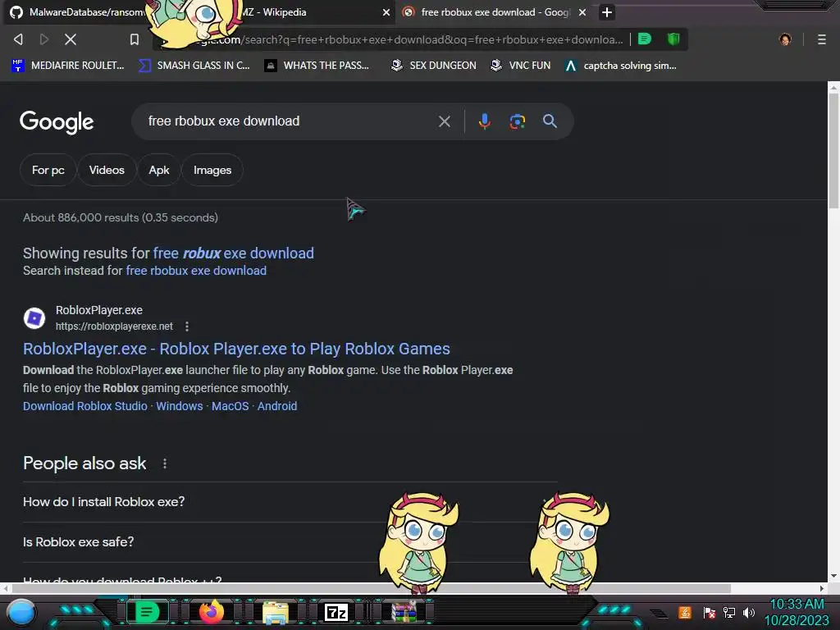Close the free rbobux exe download tab
This screenshot has width=840, height=630.
point(582,12)
